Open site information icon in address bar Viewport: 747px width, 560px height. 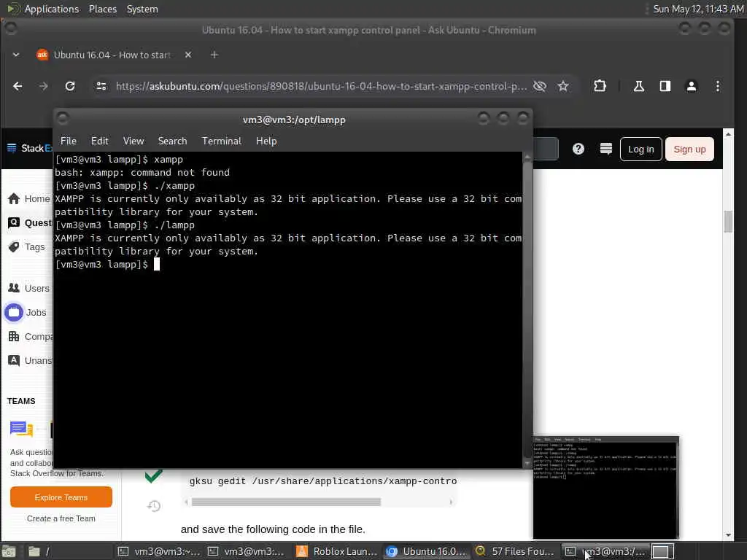point(101,86)
